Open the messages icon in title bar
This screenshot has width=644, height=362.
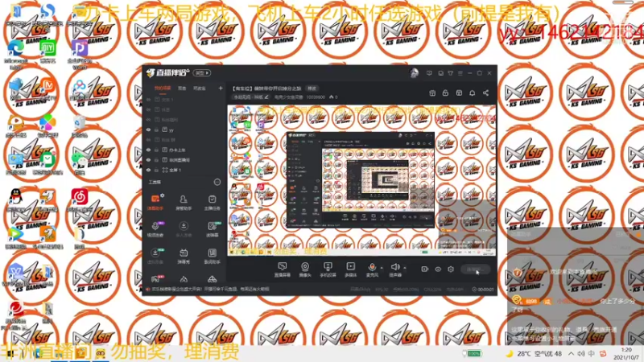pyautogui.click(x=429, y=73)
